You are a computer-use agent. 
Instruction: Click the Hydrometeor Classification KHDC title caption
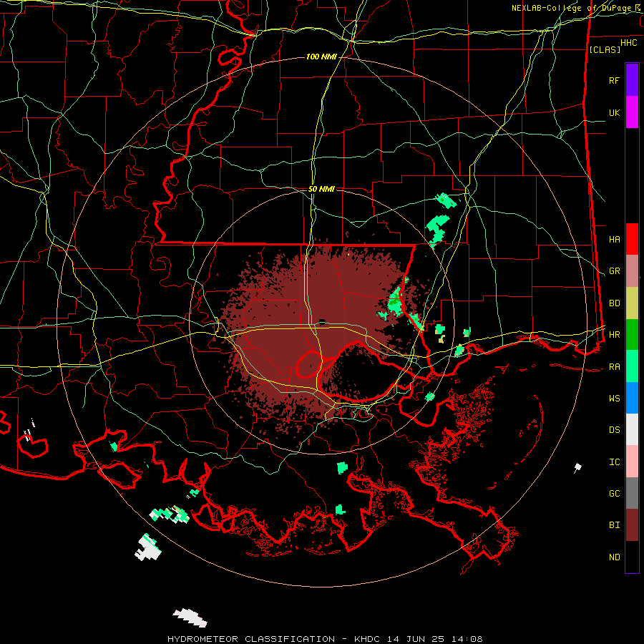[325, 639]
